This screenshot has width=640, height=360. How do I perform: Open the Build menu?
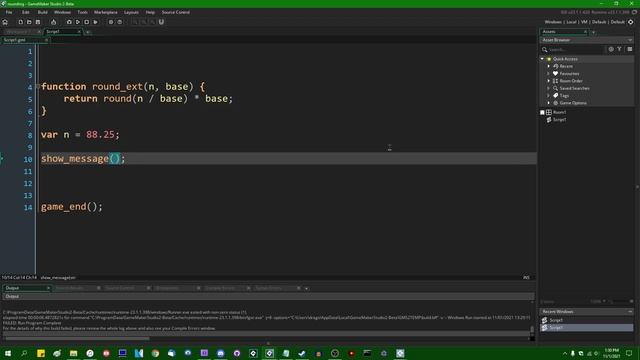pyautogui.click(x=42, y=12)
